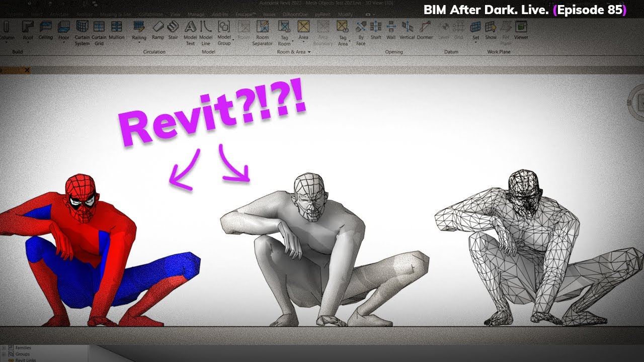Select the Ceiling tool
This screenshot has width=644, height=362.
[x=46, y=30]
